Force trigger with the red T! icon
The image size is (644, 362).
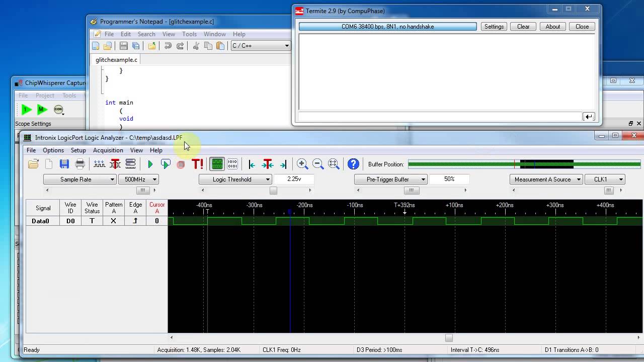coord(197,164)
